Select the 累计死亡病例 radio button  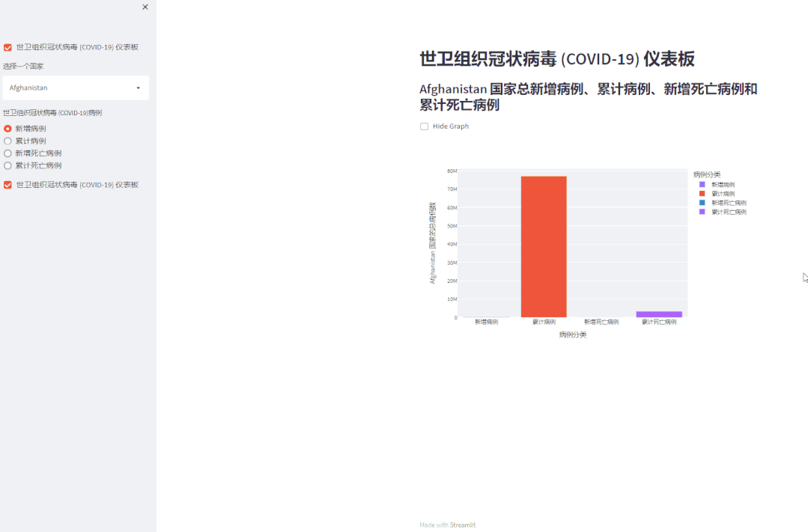pos(7,165)
